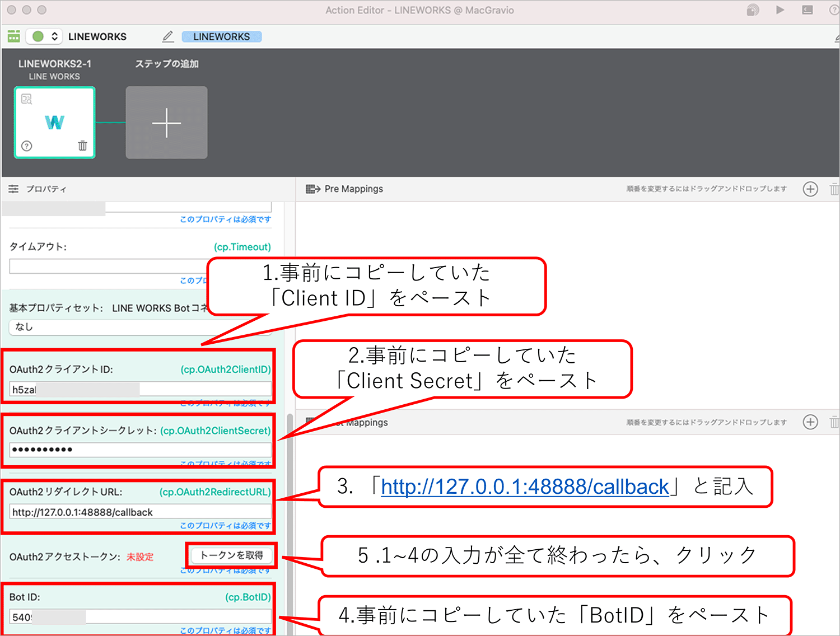Delete LINEWORKS2-1 step with trash icon
Image resolution: width=840 pixels, height=636 pixels.
pyautogui.click(x=82, y=146)
